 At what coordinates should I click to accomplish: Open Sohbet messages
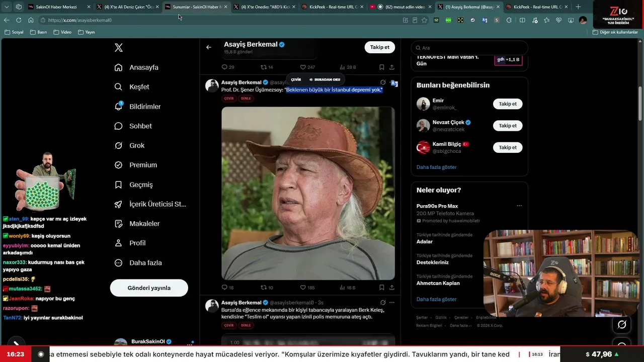tap(133, 126)
